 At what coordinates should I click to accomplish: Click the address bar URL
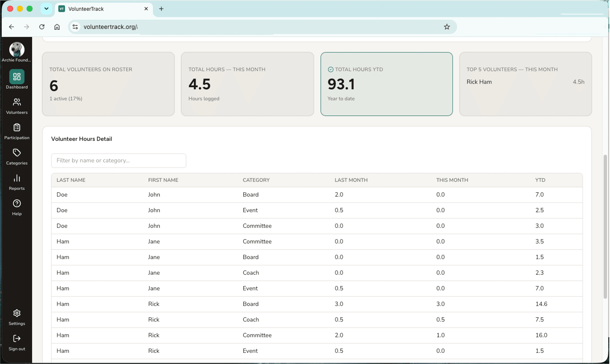pos(110,27)
